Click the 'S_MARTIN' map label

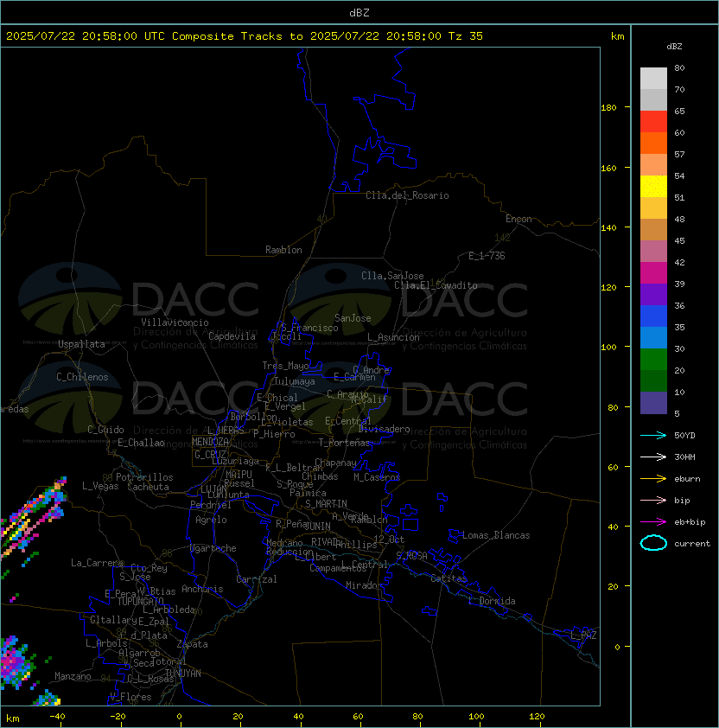pos(326,504)
